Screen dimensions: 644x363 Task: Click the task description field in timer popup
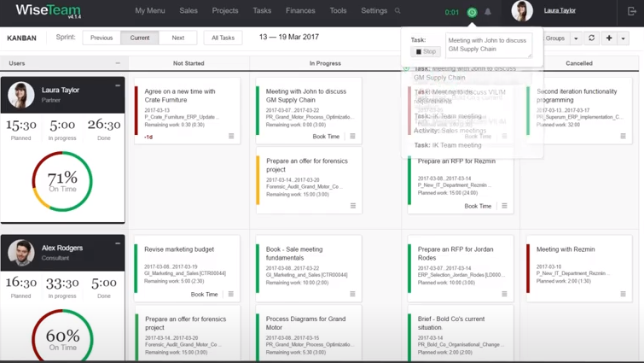click(489, 44)
